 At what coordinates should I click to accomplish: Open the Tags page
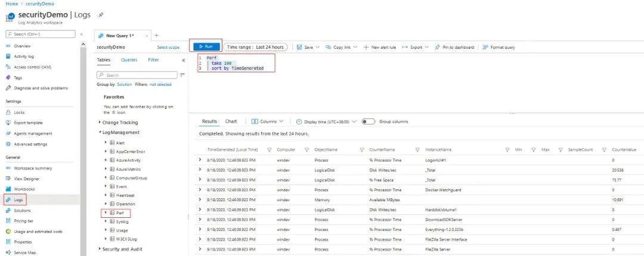pyautogui.click(x=18, y=77)
